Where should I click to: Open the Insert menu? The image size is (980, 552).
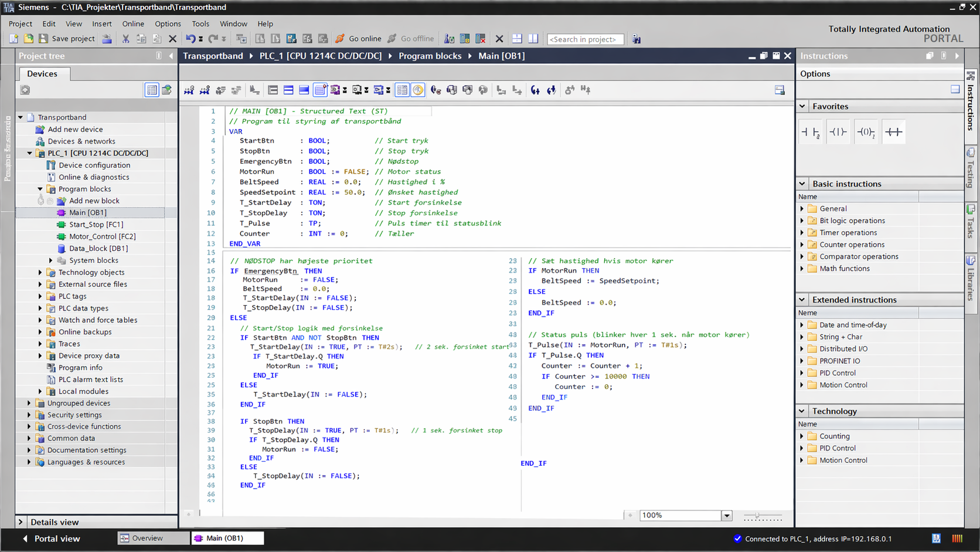pyautogui.click(x=102, y=23)
